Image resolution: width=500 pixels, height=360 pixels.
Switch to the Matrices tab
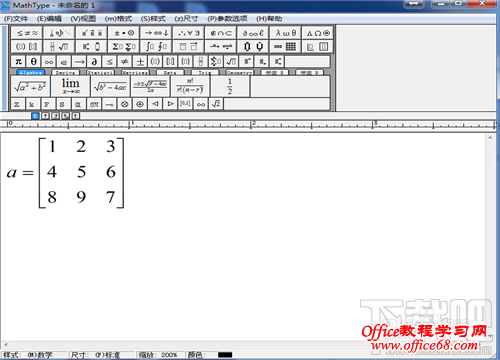135,72
